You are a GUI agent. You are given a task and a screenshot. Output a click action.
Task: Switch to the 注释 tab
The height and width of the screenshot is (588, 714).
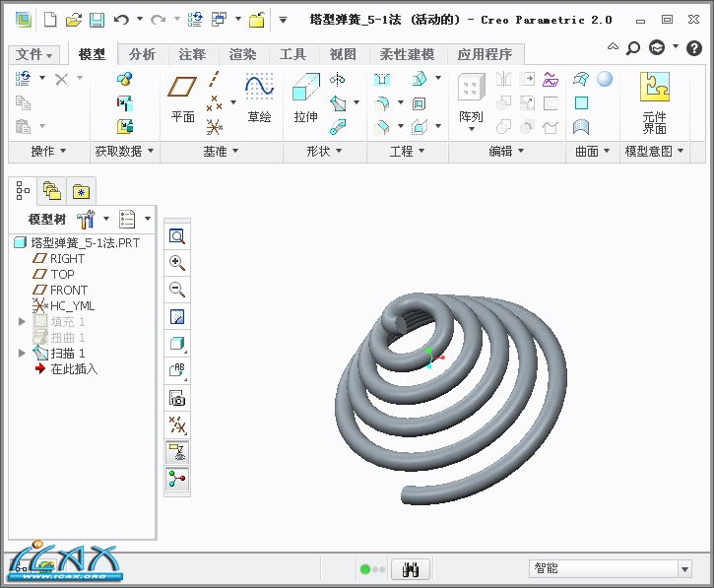[192, 54]
